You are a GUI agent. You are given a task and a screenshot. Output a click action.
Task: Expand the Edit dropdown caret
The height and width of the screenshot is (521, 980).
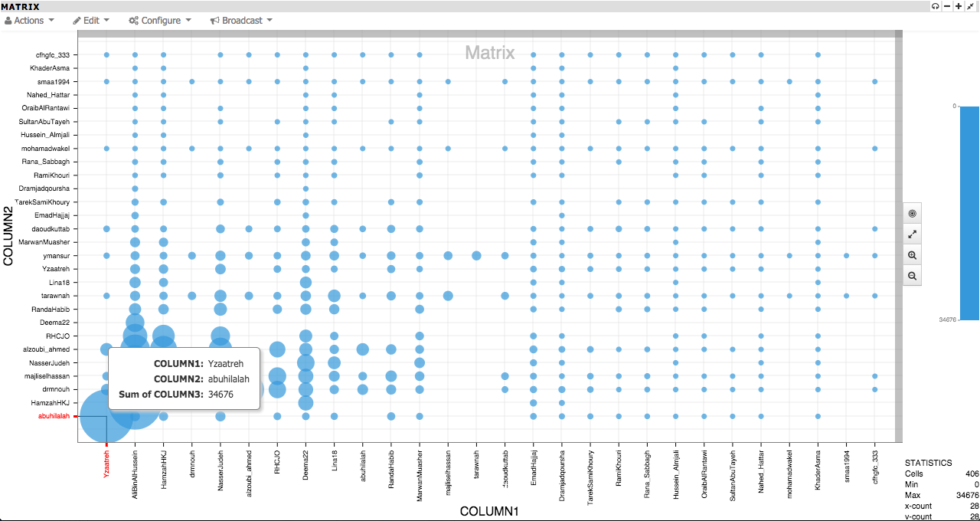click(x=106, y=21)
